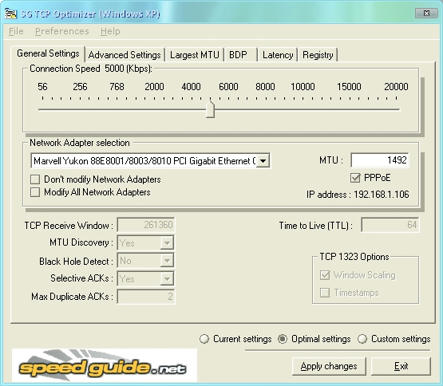
Task: Toggle the Window Scaling checkbox
Action: 325,275
